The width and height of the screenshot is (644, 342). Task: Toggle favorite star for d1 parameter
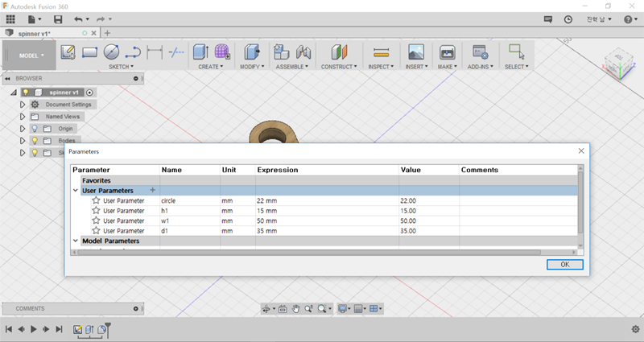click(x=96, y=231)
